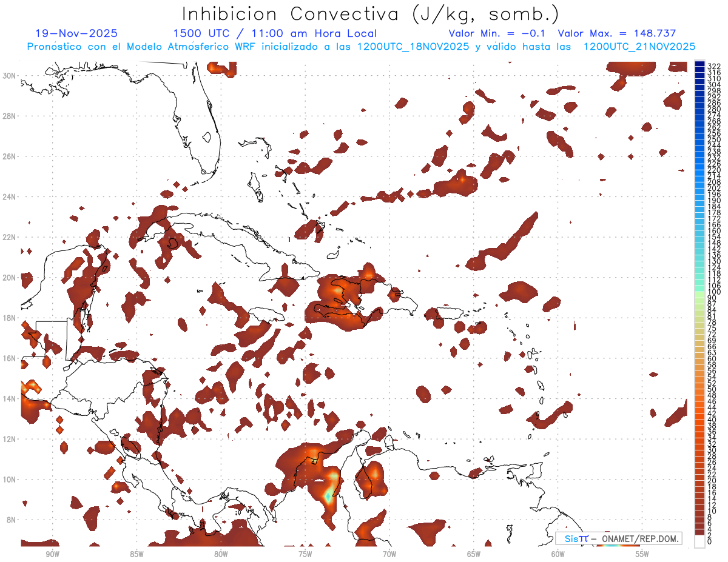Click the 'Valor Min. = -0.1' readout
This screenshot has height=562, width=728.
pos(497,34)
